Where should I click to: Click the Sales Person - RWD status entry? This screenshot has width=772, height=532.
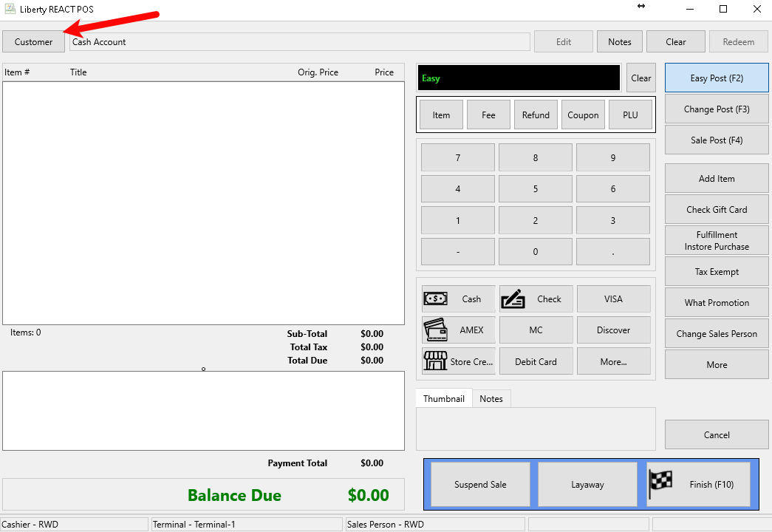tap(435, 524)
